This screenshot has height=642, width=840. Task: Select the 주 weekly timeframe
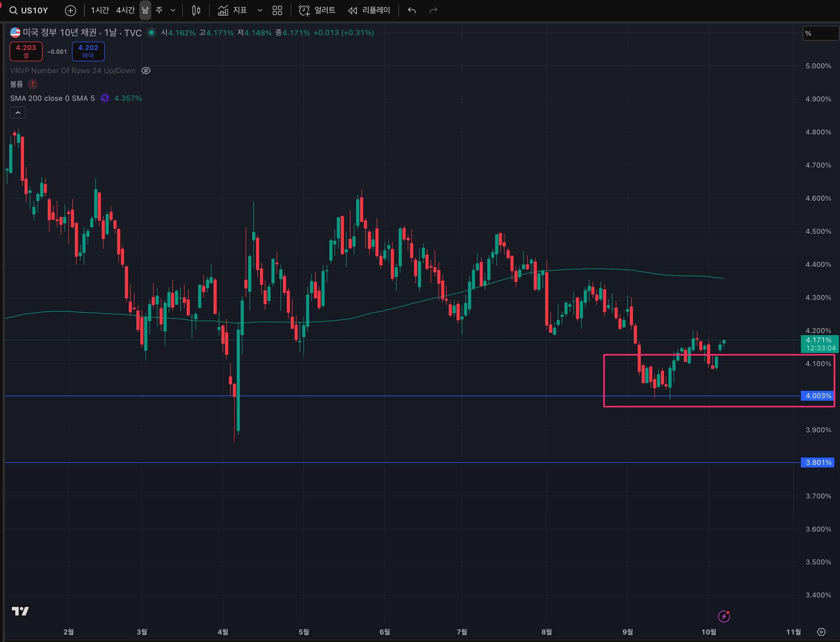tap(160, 10)
